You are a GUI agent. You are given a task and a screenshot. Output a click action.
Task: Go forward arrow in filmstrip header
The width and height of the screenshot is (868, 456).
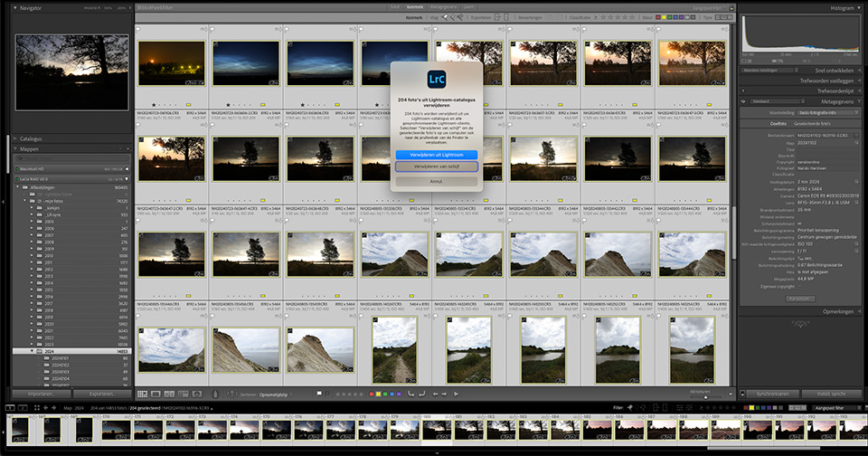53,408
